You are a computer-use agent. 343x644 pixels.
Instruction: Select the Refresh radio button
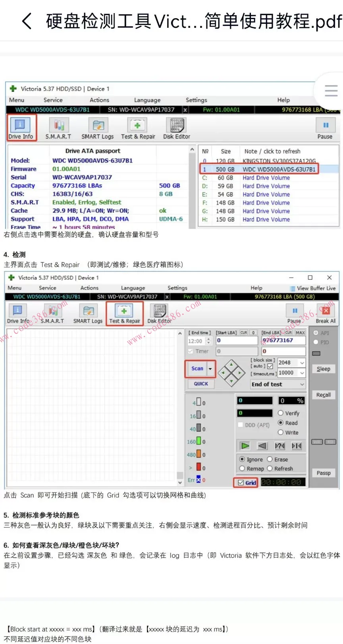tap(270, 469)
